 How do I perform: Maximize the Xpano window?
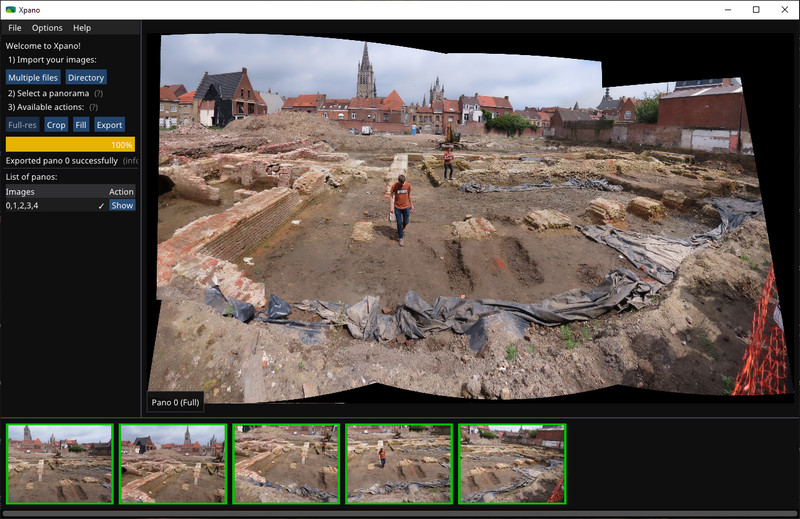point(756,10)
